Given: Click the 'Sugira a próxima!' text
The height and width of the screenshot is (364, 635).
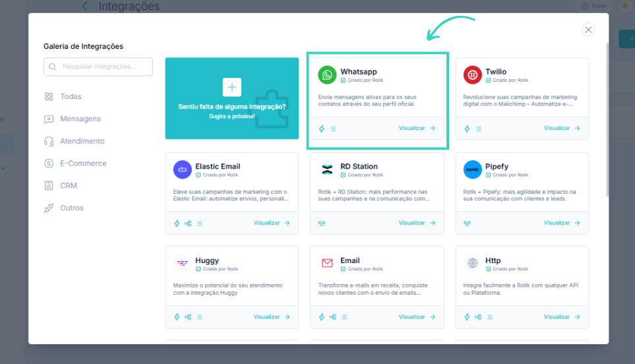Looking at the screenshot, I should pos(231,116).
